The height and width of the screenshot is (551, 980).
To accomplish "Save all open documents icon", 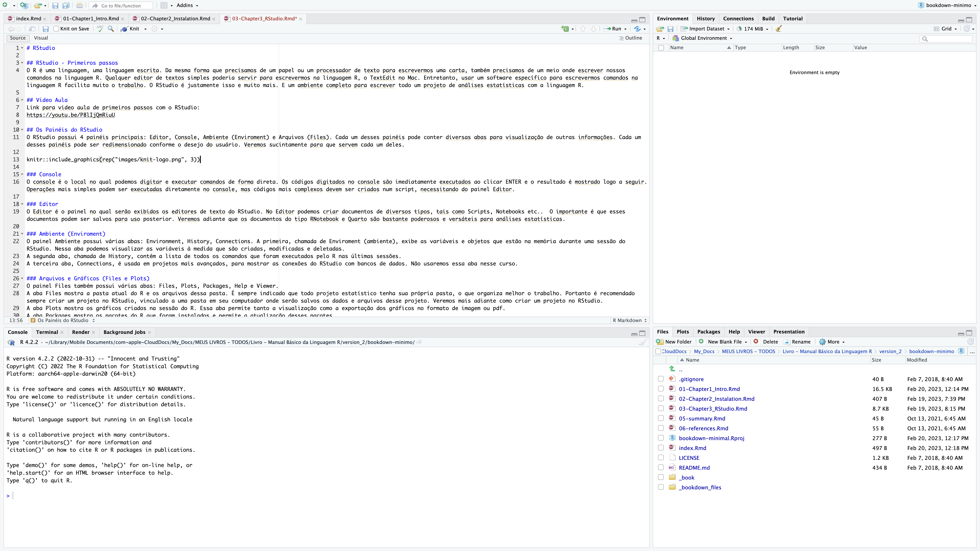I will tap(66, 5).
